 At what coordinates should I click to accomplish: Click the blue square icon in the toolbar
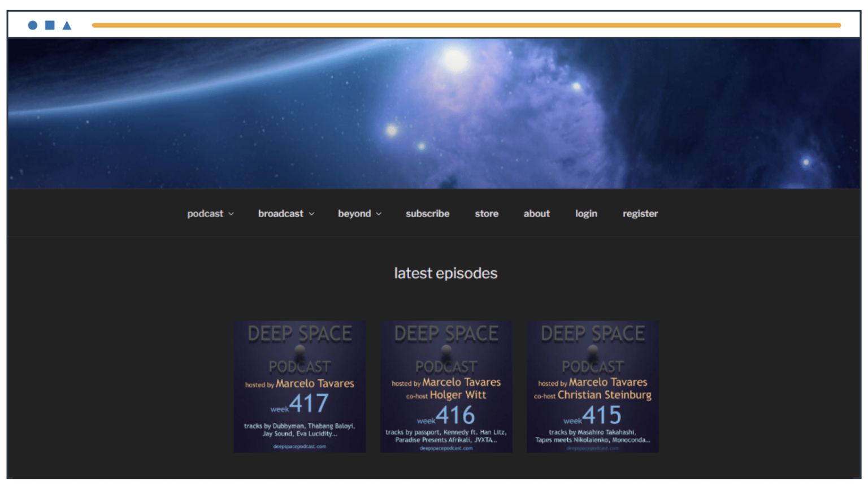coord(49,25)
